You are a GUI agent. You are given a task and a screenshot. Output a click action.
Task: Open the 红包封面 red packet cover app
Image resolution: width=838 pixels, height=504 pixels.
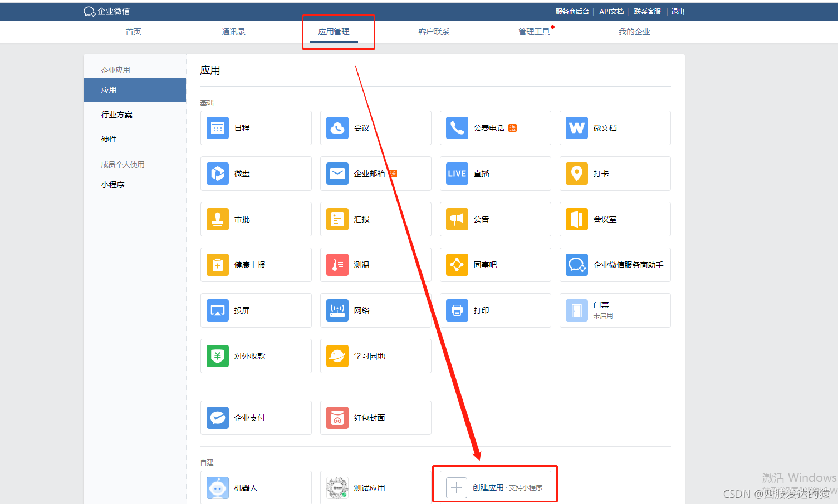tap(375, 418)
